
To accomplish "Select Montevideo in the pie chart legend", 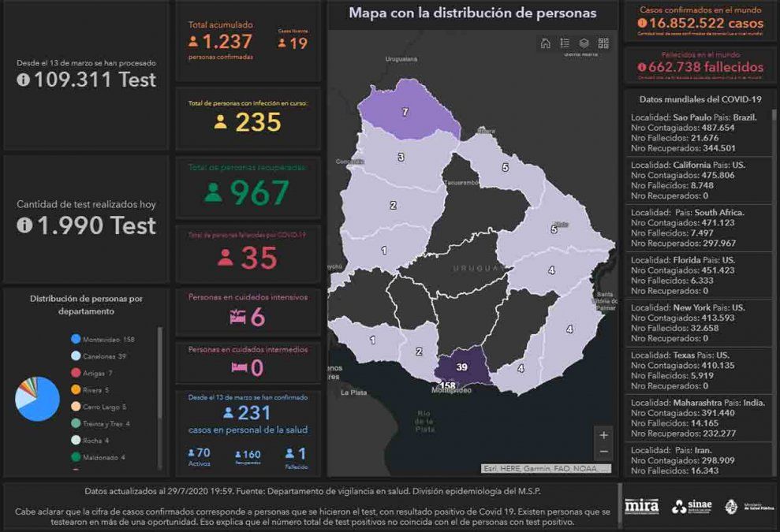I will click(x=103, y=339).
